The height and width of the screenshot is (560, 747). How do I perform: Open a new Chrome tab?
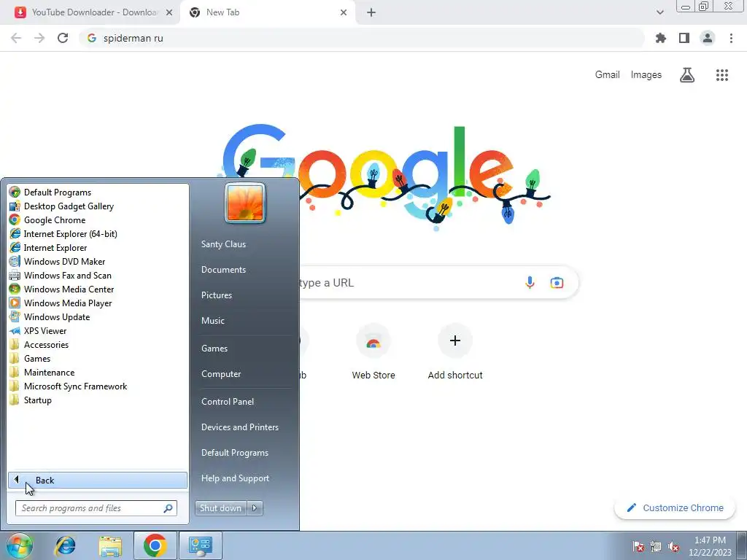tap(371, 12)
